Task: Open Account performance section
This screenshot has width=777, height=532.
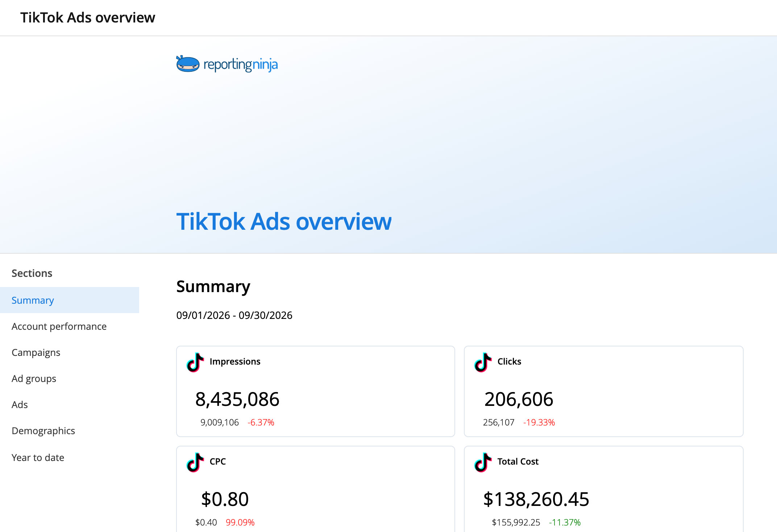Action: click(59, 326)
